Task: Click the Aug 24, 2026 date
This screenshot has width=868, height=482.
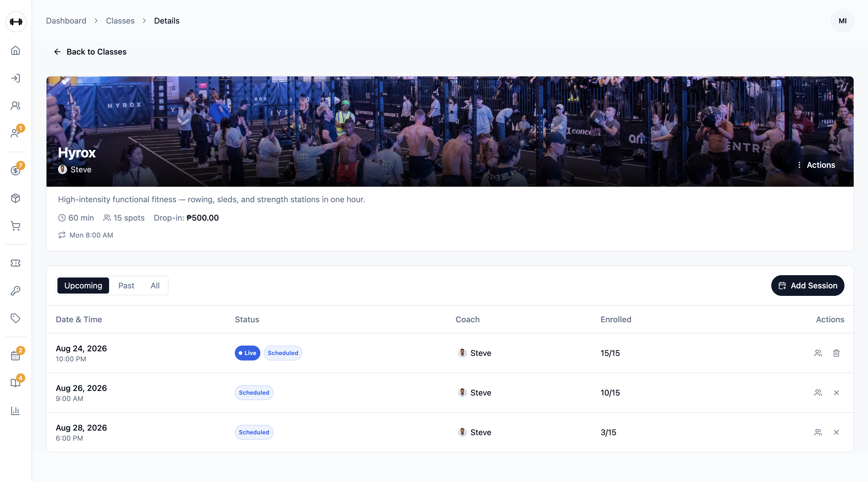Action: point(81,348)
